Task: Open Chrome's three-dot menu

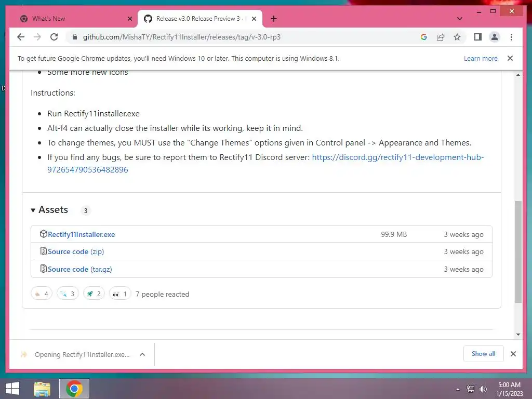Action: click(511, 37)
